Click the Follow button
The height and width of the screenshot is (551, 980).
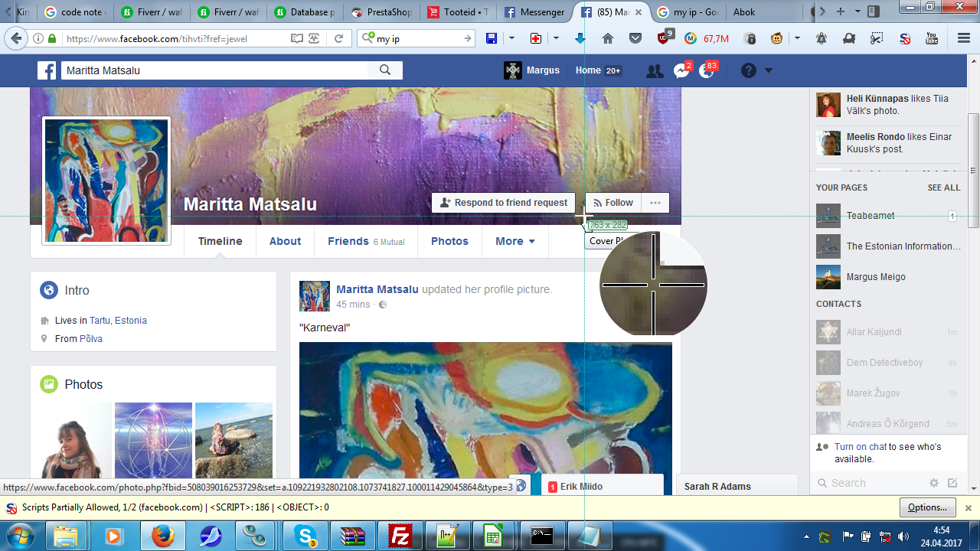click(x=613, y=203)
